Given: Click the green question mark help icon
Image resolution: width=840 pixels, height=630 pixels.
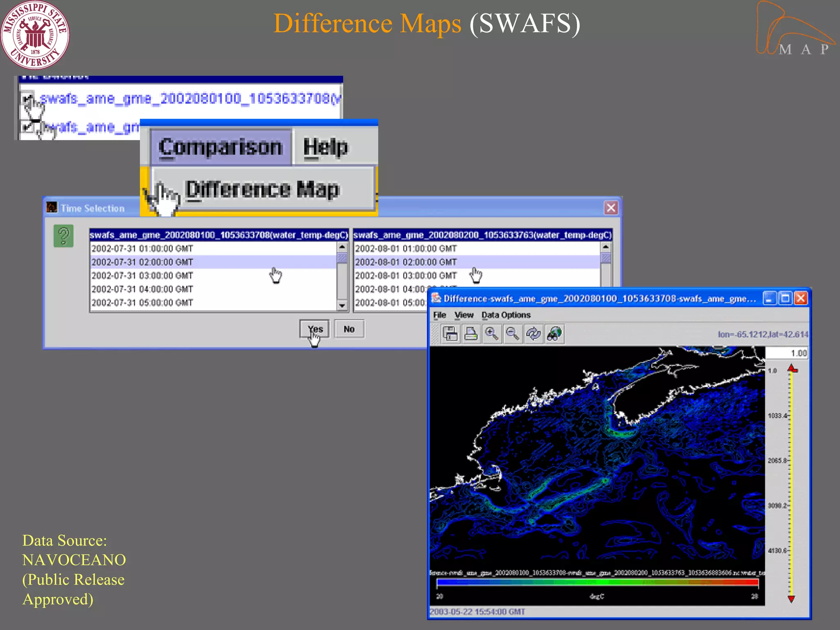Looking at the screenshot, I should 64,236.
